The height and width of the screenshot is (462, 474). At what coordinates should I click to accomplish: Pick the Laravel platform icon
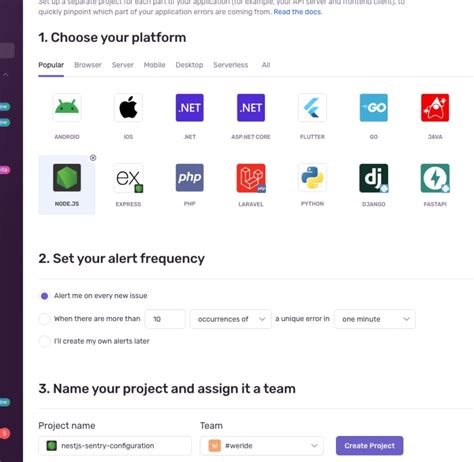251,178
